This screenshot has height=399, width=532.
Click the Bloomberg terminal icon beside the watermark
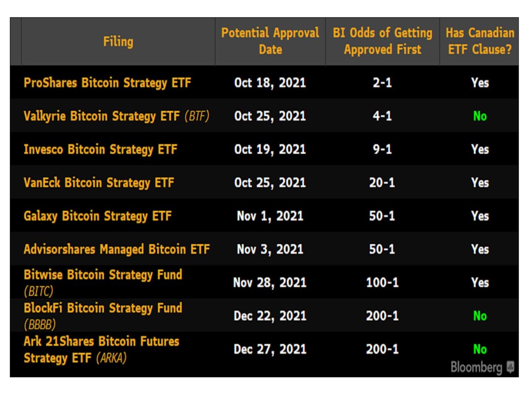click(x=510, y=367)
